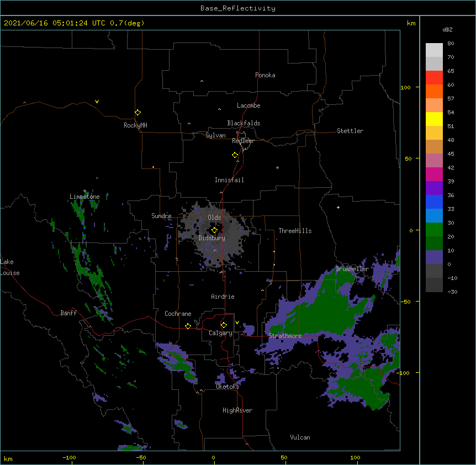Click the Limestone label
This screenshot has width=476, height=465.
pyautogui.click(x=84, y=197)
